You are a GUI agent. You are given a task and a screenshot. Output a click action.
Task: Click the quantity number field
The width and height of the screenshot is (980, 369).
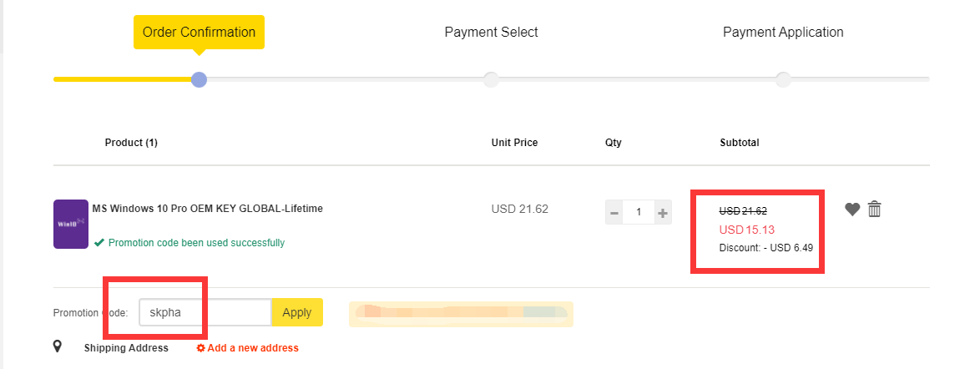(638, 213)
